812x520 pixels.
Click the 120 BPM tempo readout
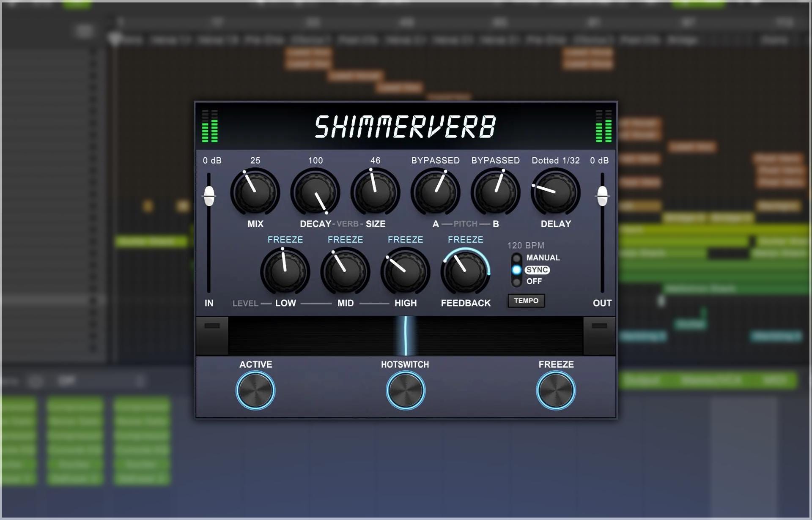(526, 246)
